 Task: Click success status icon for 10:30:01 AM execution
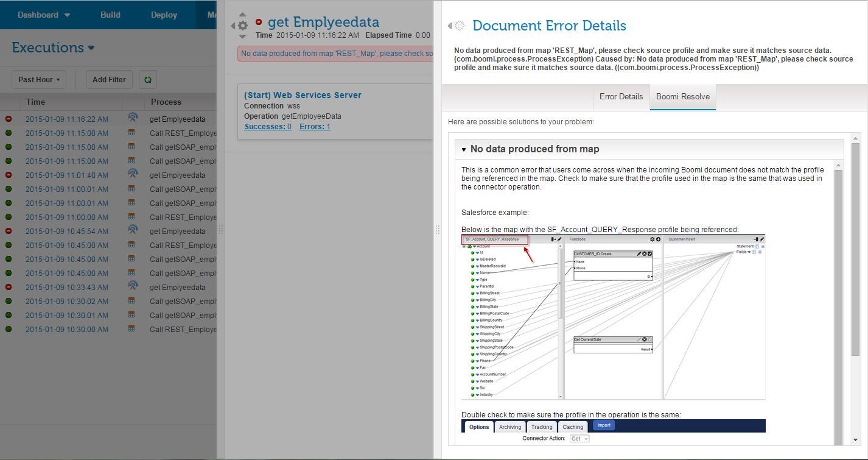9,315
